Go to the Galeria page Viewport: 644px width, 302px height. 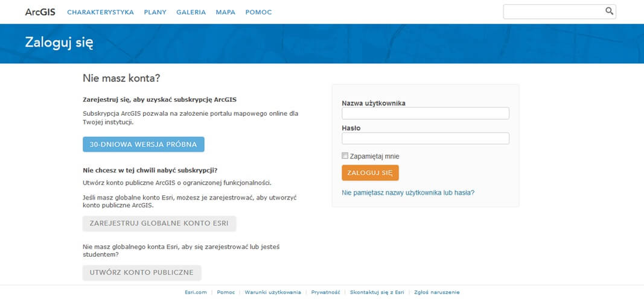191,12
